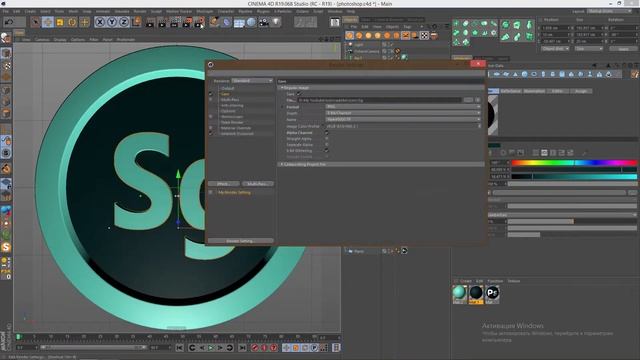
Task: Toggle the Z axis lock
Action: (124, 22)
